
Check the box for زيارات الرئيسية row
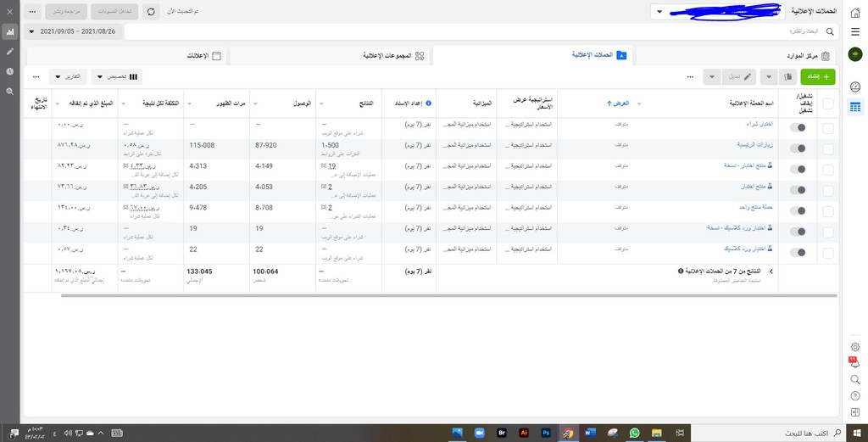click(x=828, y=149)
